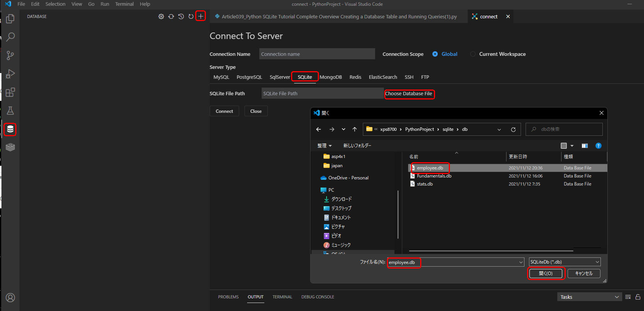The image size is (644, 311).
Task: Click the dbの検索 search box
Action: click(x=564, y=129)
